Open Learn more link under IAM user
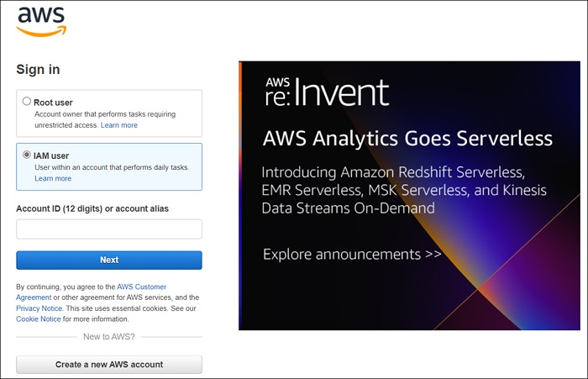 [x=53, y=178]
